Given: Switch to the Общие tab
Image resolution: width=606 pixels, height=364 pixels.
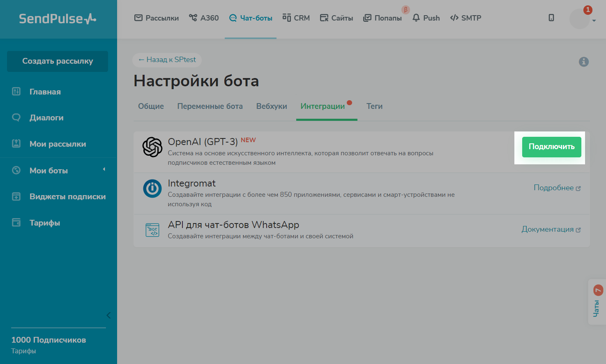Looking at the screenshot, I should pos(151,106).
